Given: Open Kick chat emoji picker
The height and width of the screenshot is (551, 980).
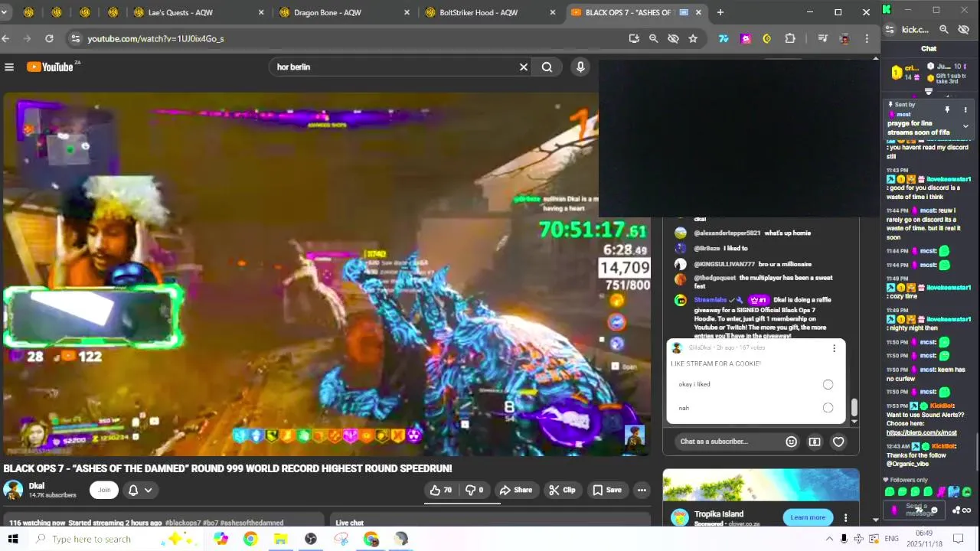Looking at the screenshot, I should (x=933, y=510).
